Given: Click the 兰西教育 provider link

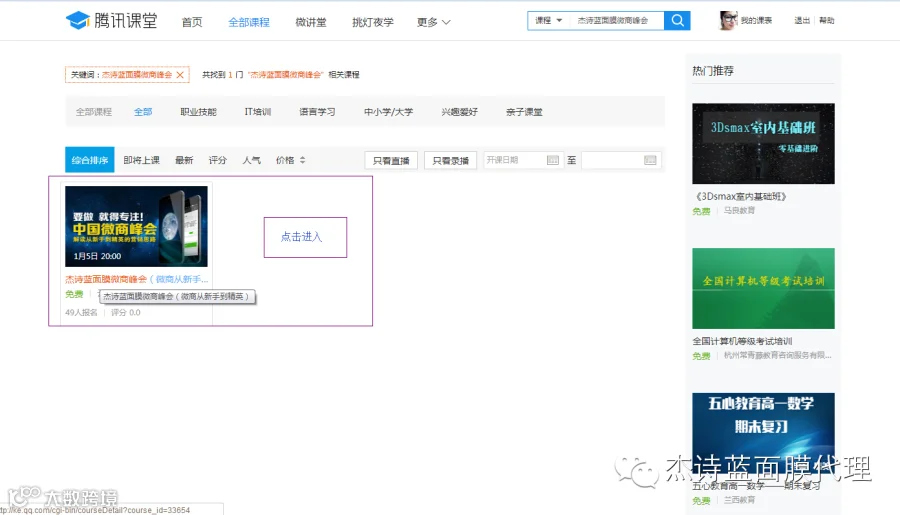Looking at the screenshot, I should pyautogui.click(x=739, y=500).
